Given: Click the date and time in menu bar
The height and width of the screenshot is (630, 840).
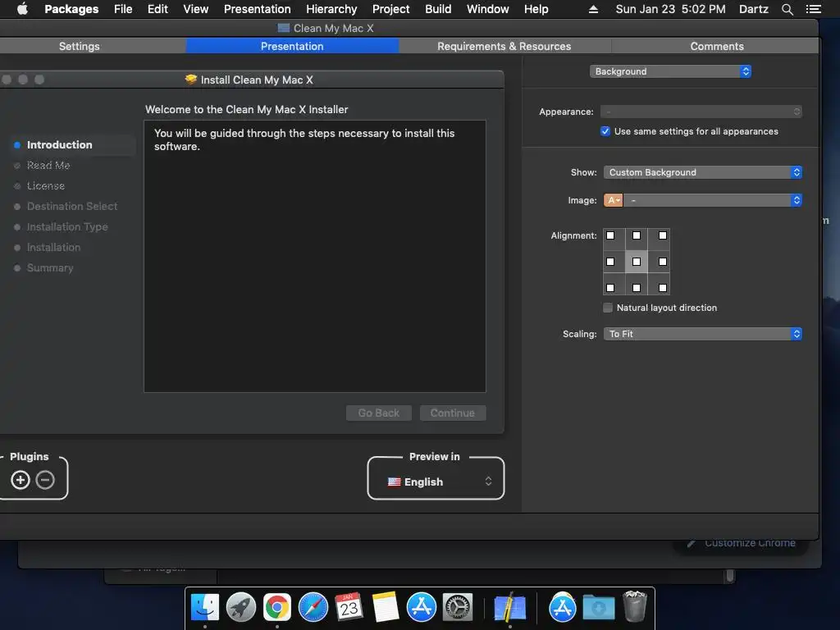Looking at the screenshot, I should pyautogui.click(x=670, y=9).
